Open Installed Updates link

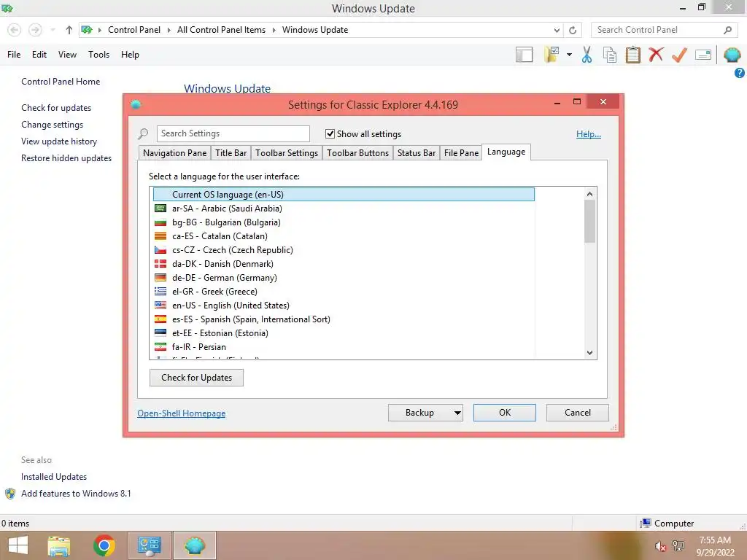coord(54,477)
